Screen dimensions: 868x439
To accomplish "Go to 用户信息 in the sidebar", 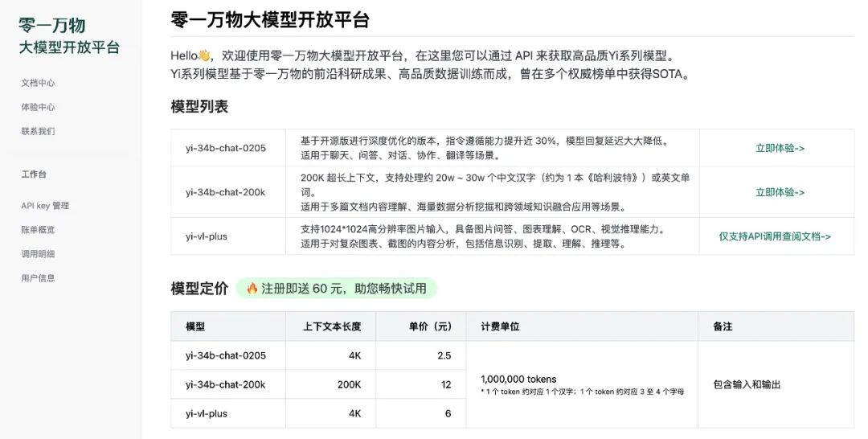I will click(x=39, y=278).
